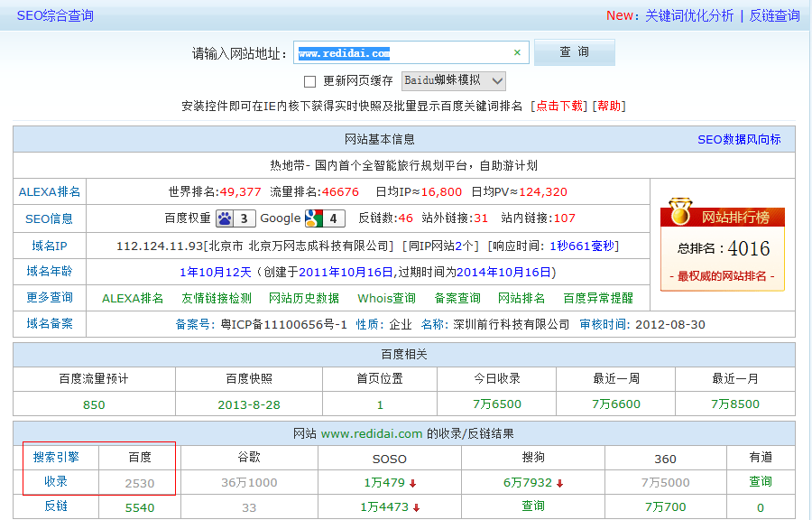Image resolution: width=812 pixels, height=520 pixels.
Task: Click the response time 1秒661毫秒 link
Action: (582, 246)
